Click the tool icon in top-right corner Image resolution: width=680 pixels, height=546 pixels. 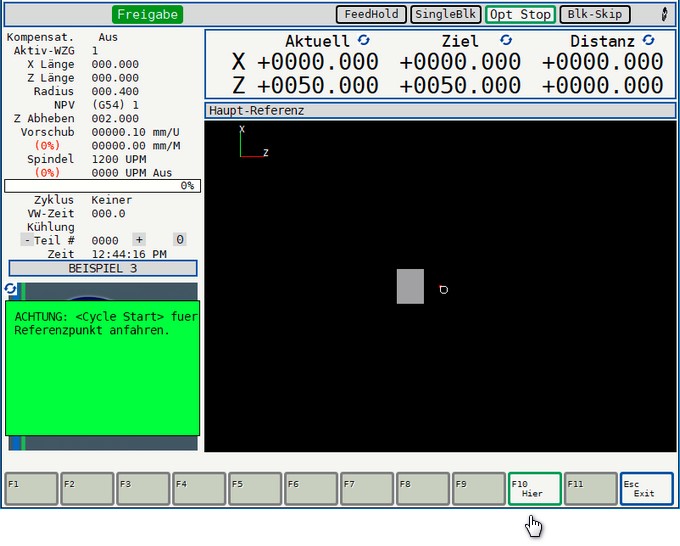pos(664,14)
